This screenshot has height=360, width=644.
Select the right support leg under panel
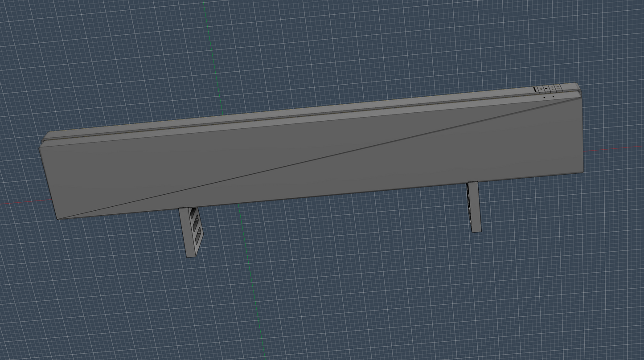[x=474, y=207]
